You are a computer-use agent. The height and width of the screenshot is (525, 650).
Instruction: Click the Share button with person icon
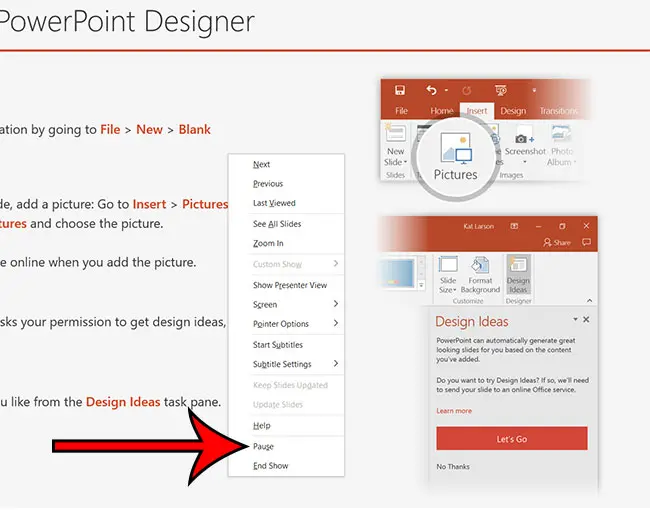pos(557,243)
